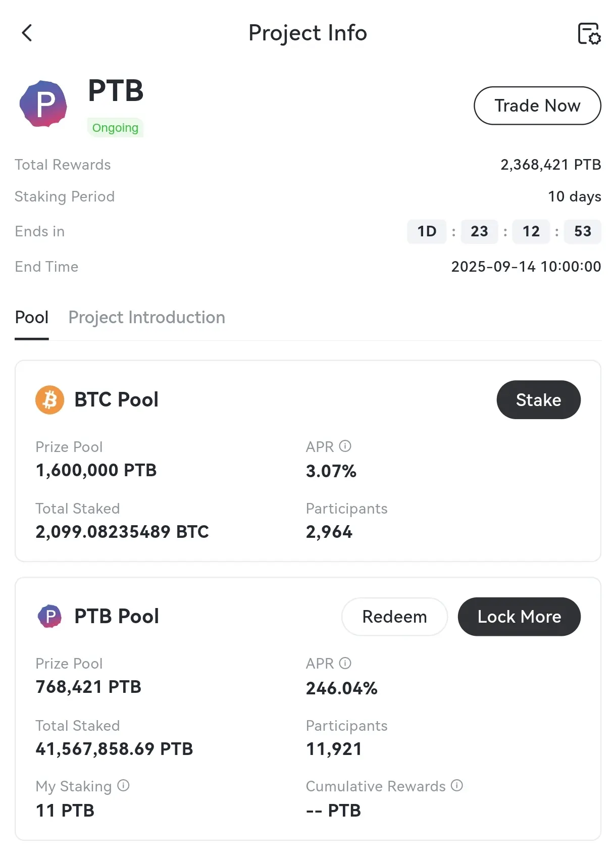Tap the Ongoing status badge
616x859 pixels.
pos(115,128)
